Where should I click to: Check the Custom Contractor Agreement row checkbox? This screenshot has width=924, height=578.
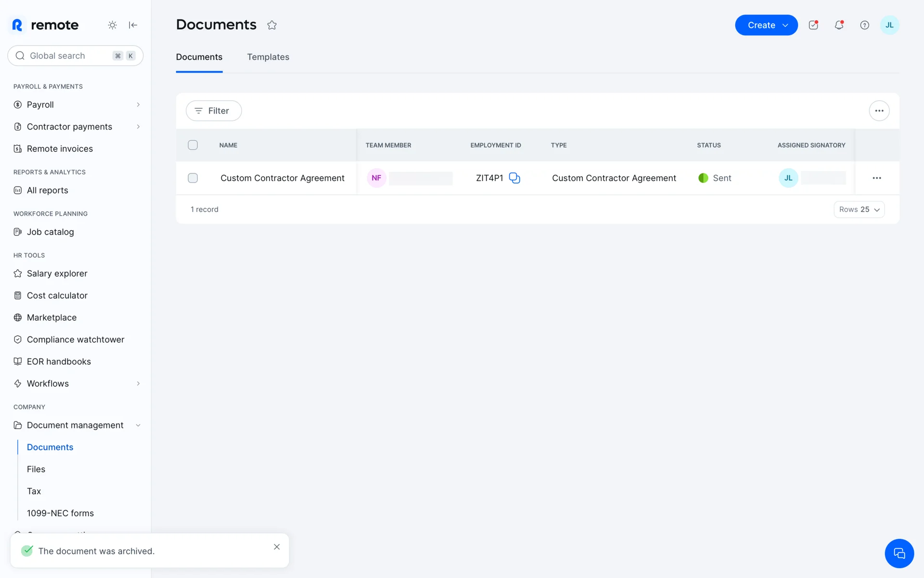pos(192,178)
